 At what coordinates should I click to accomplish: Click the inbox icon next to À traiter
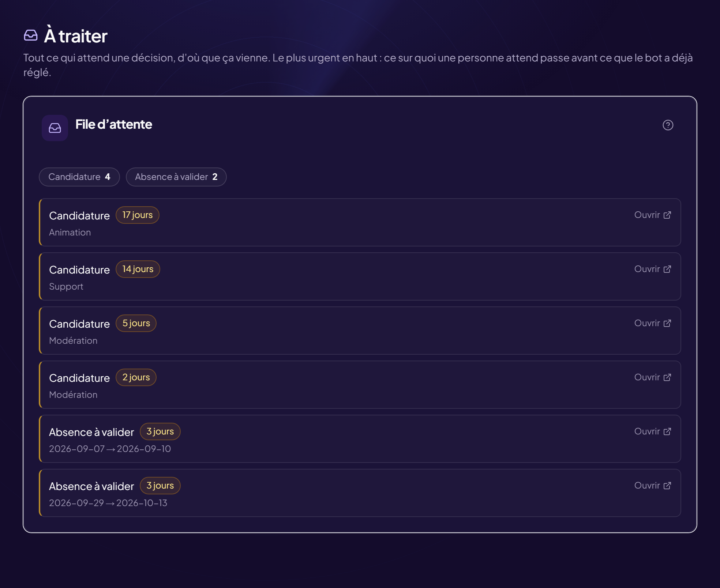click(x=31, y=35)
